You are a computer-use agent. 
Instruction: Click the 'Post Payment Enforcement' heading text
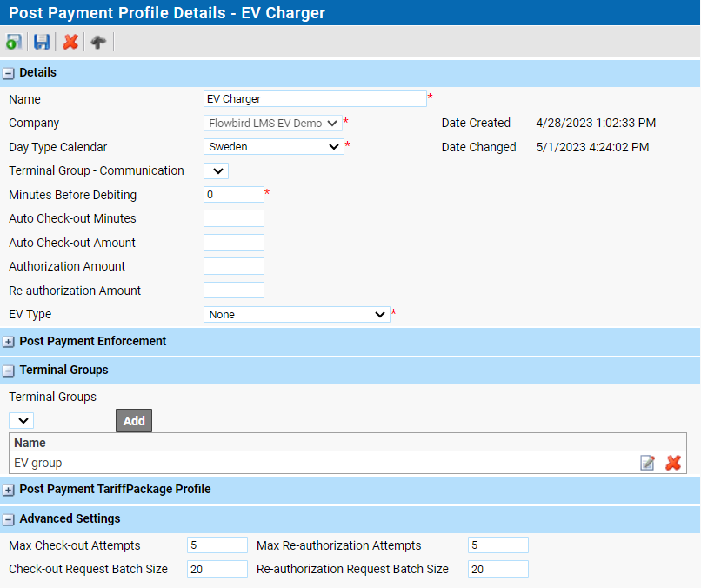[92, 341]
